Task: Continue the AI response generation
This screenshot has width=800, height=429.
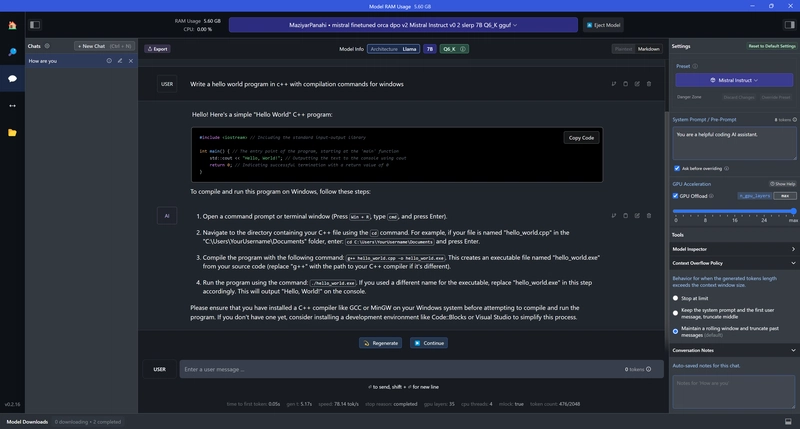Action: (429, 343)
